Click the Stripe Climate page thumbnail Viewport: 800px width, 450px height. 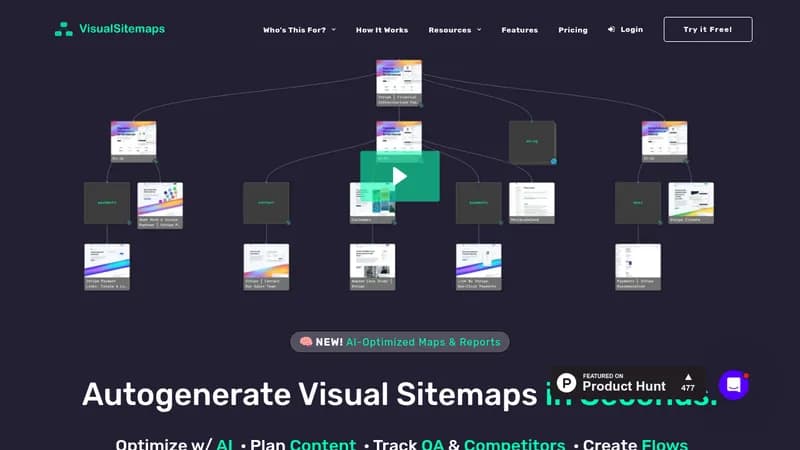click(x=691, y=203)
